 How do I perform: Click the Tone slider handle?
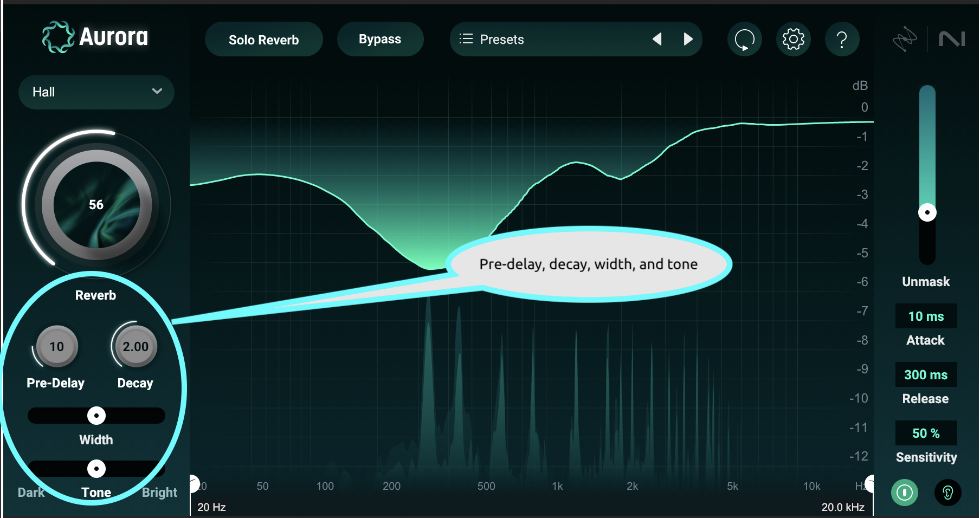(96, 469)
